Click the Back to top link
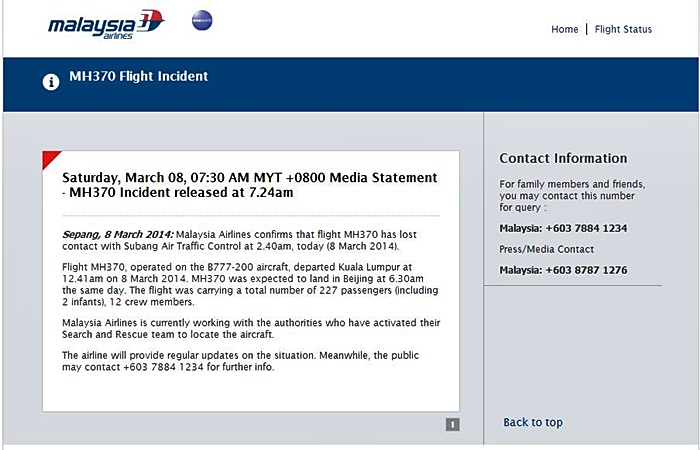Screen dimensions: 700x450 (532, 422)
